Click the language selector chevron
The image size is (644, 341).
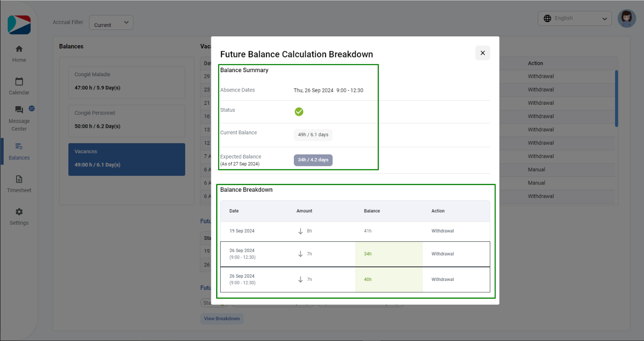tap(605, 19)
